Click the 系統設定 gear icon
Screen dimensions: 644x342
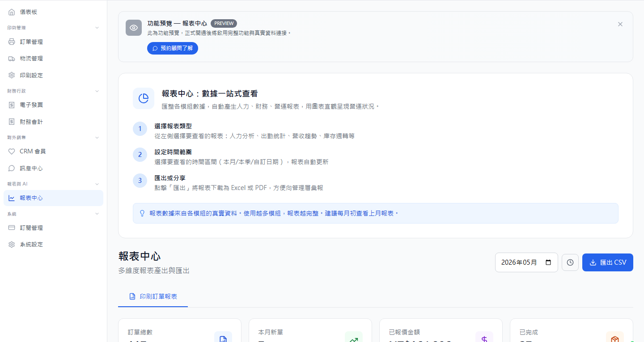12,245
